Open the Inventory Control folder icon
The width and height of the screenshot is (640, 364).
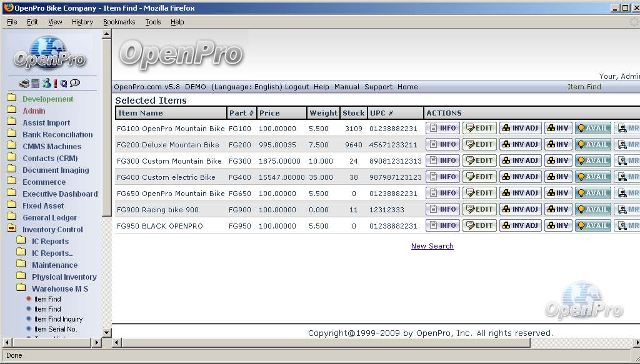tap(12, 229)
